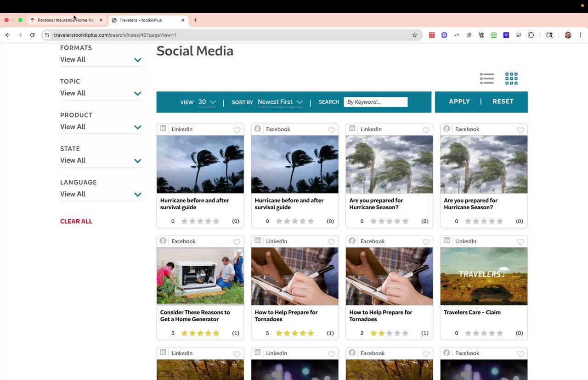Click the address bar URL
This screenshot has height=380, width=588.
coord(115,35)
